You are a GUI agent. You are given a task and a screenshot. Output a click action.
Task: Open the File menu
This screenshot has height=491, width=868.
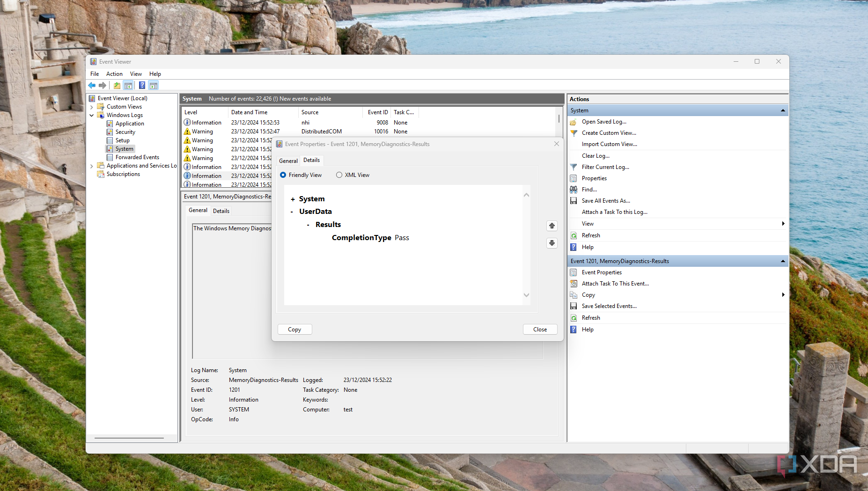tap(95, 74)
